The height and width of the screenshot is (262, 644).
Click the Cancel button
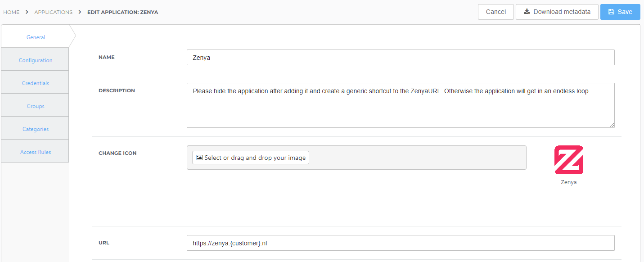pyautogui.click(x=496, y=12)
